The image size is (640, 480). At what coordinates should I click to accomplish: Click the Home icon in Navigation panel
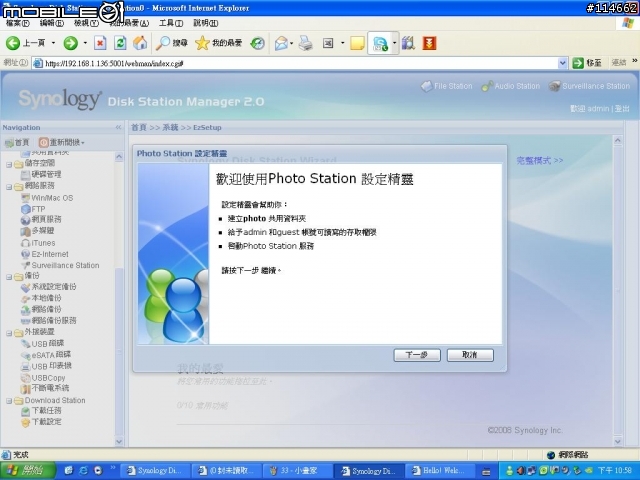(x=17, y=142)
